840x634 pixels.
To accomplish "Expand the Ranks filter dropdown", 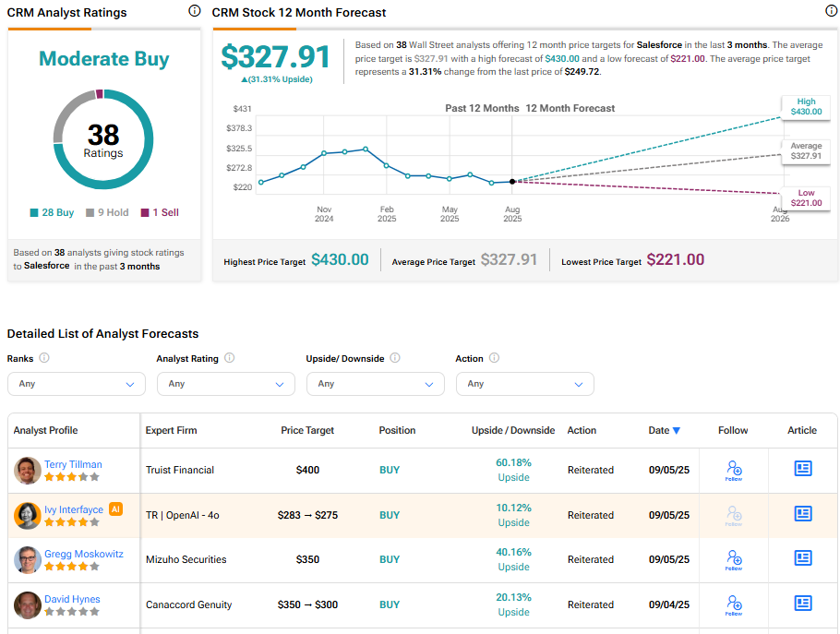I will [76, 384].
